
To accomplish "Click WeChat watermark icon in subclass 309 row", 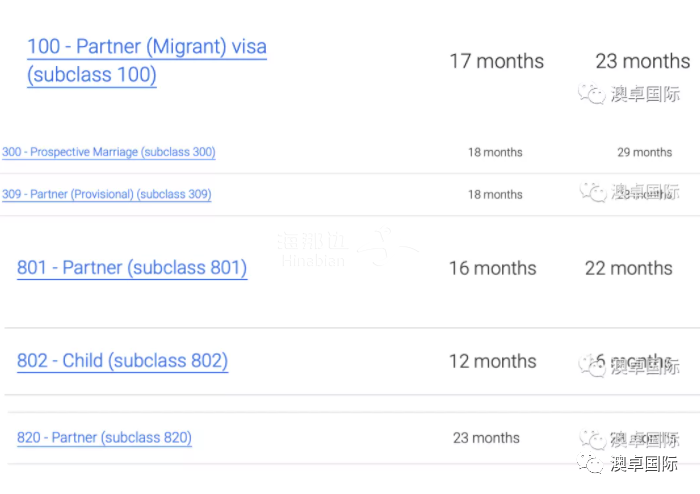I will [592, 192].
